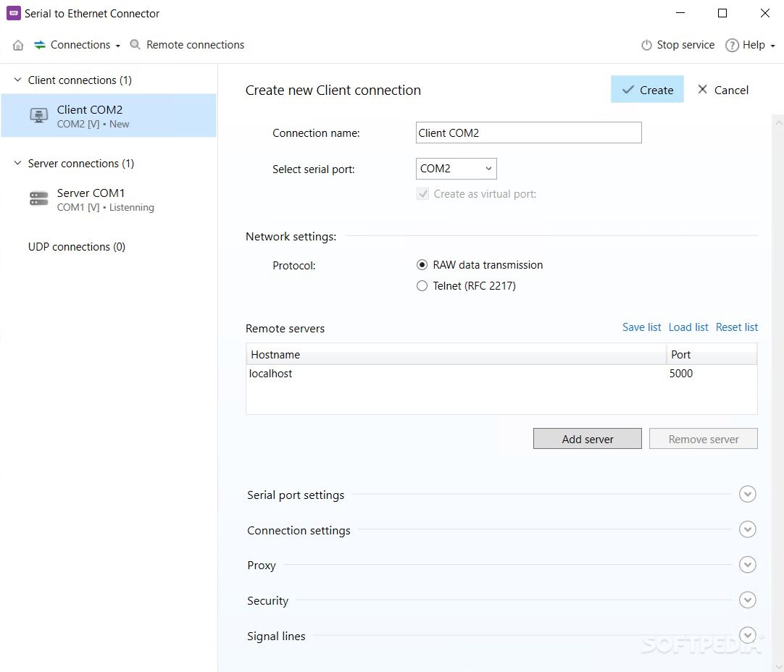Maximize the application window

coord(722,13)
